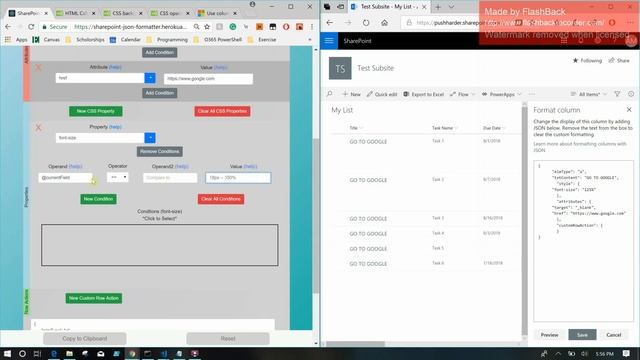This screenshot has height=360, width=640.
Task: Switch to the CSS background Chrome tab
Action: click(x=123, y=13)
